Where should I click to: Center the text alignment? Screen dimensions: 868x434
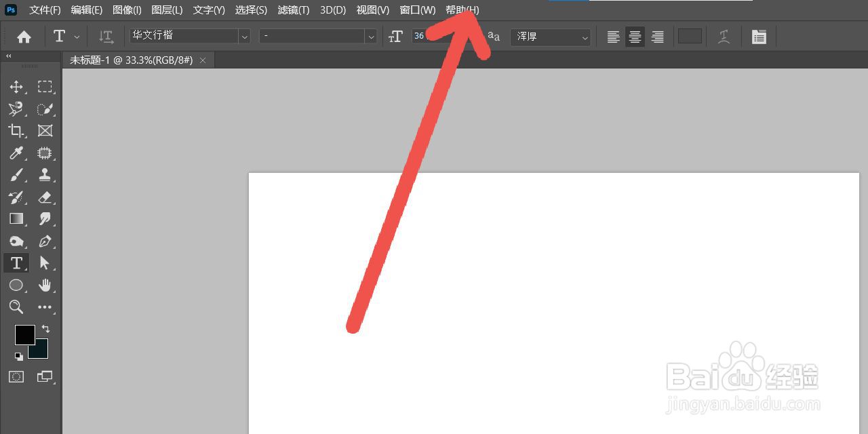pyautogui.click(x=635, y=37)
